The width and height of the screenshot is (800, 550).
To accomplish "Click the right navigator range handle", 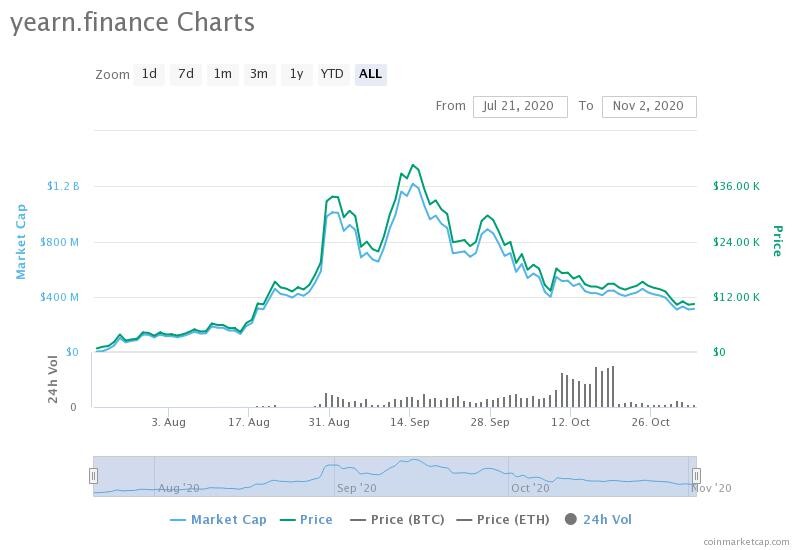I will (x=696, y=476).
